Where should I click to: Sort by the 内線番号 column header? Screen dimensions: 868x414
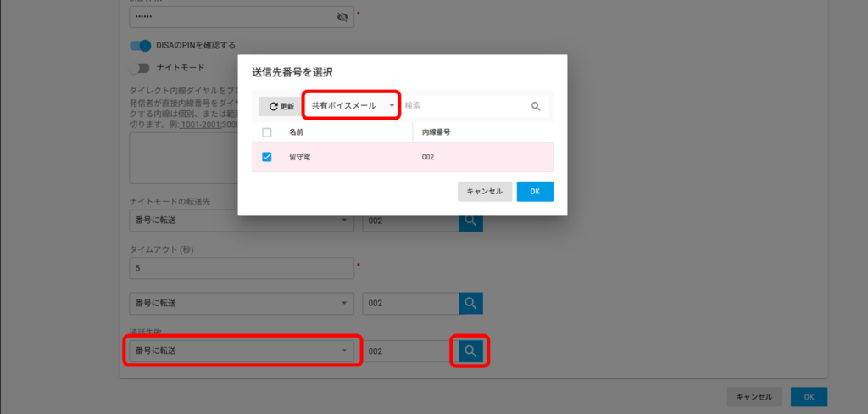(x=436, y=132)
